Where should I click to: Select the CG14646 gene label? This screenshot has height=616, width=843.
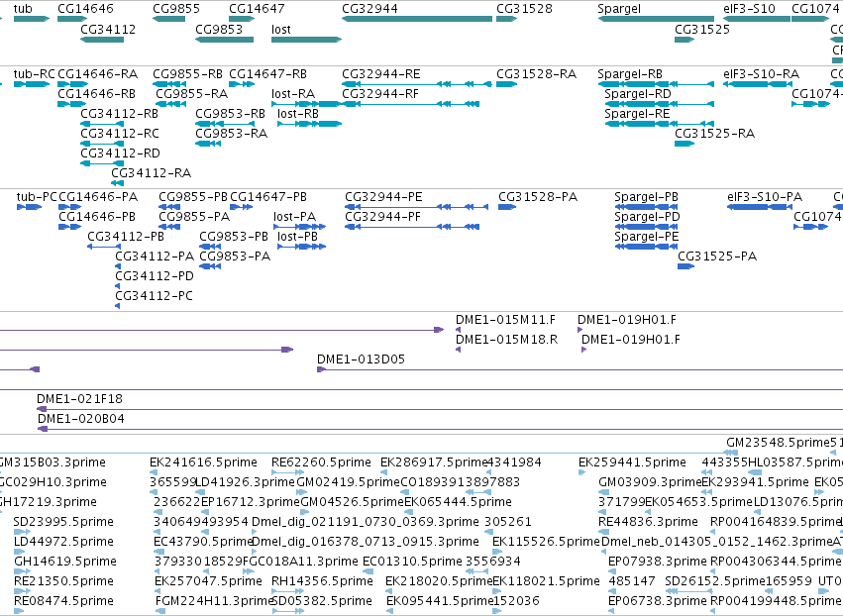(85, 9)
